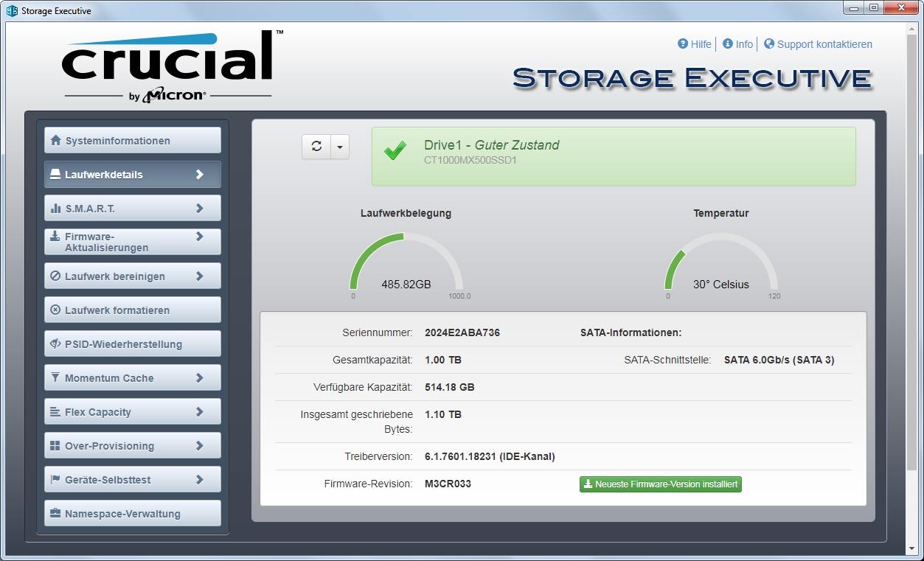The image size is (924, 561).
Task: Click driver version 6.1.7601.18231 (IDE-Kanal)
Action: (x=490, y=456)
